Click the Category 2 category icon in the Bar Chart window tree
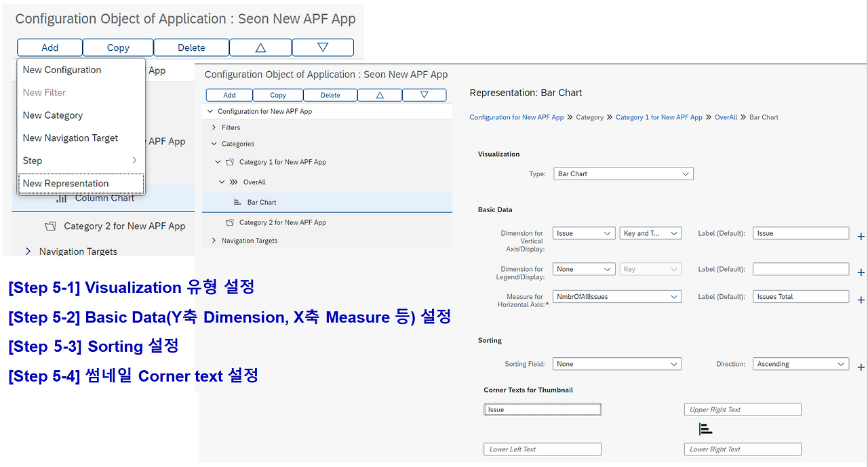868x467 pixels. [x=229, y=222]
